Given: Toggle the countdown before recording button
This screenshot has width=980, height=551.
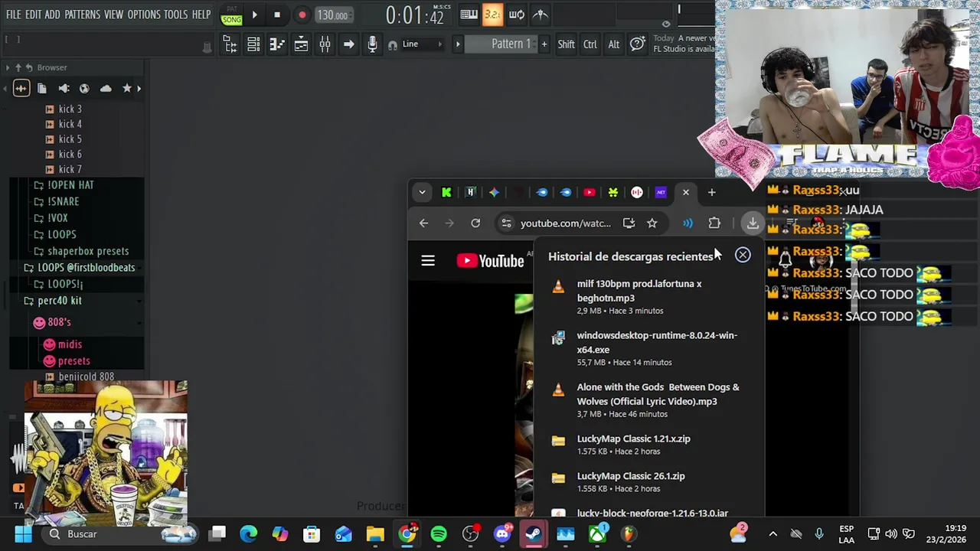Looking at the screenshot, I should click(x=492, y=15).
